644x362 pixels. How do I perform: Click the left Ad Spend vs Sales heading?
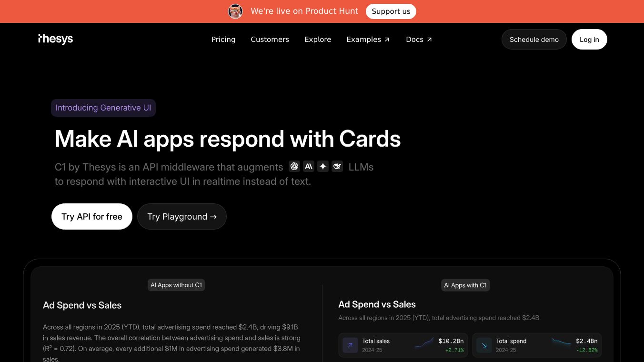tap(82, 305)
